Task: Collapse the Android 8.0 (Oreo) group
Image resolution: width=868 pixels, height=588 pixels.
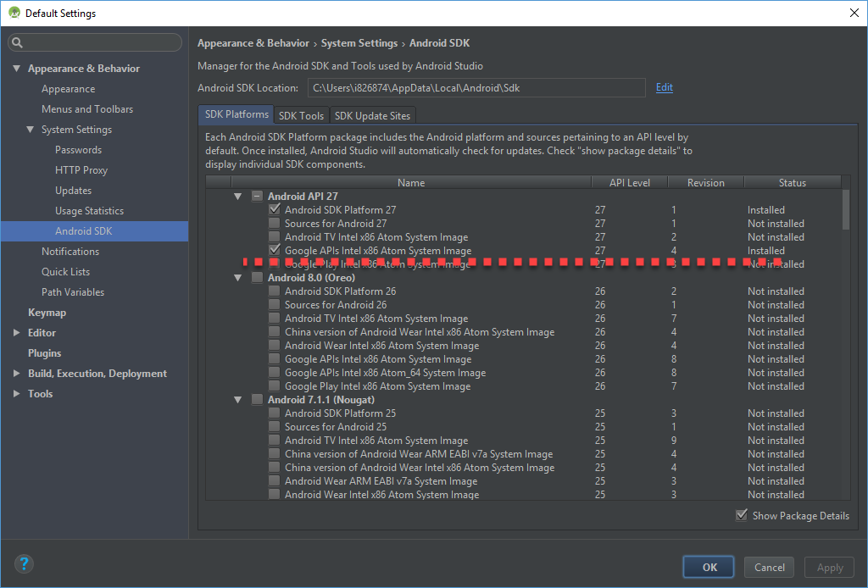Action: point(238,277)
